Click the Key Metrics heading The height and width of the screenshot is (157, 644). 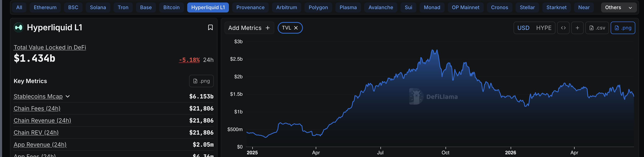[x=30, y=81]
